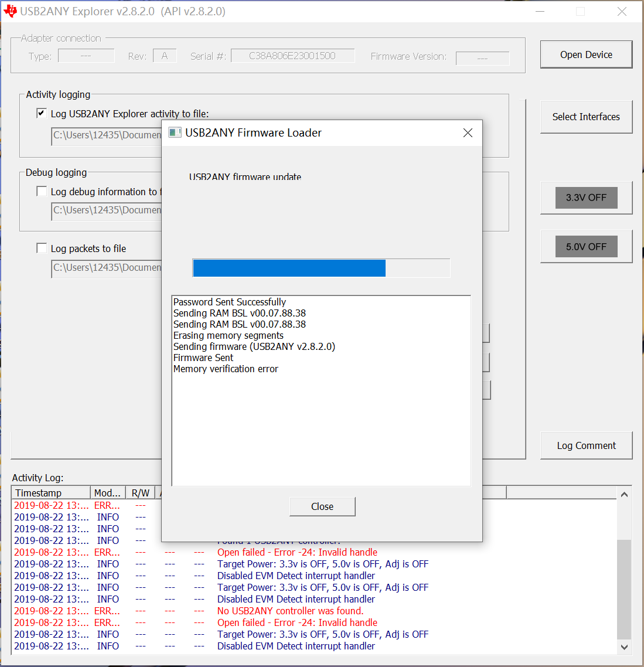Click the Mod... column header

[x=108, y=493]
